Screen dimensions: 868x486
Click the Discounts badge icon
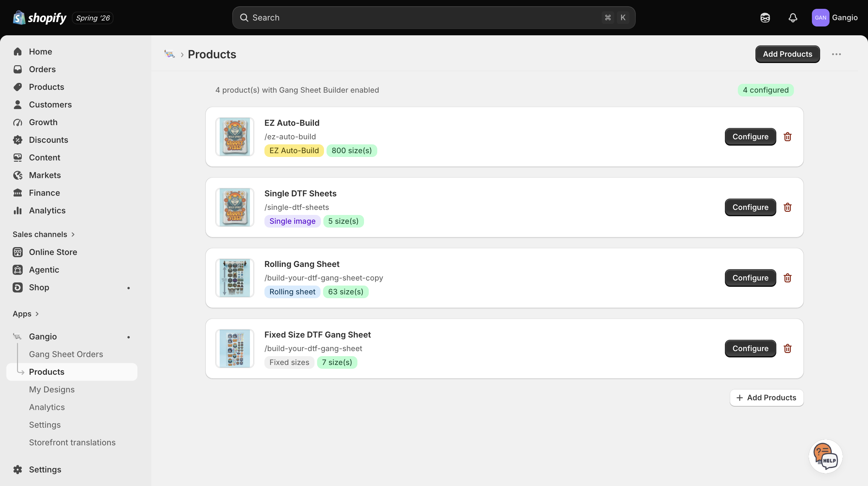[18, 140]
